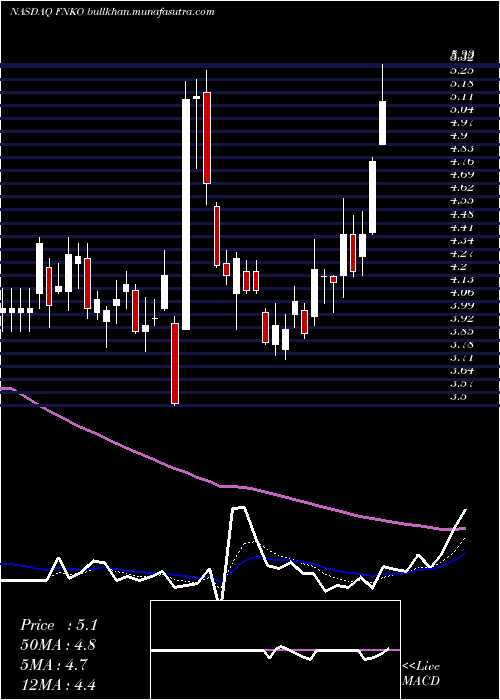
Task: Click the tallest white spike candle body
Action: (x=186, y=214)
